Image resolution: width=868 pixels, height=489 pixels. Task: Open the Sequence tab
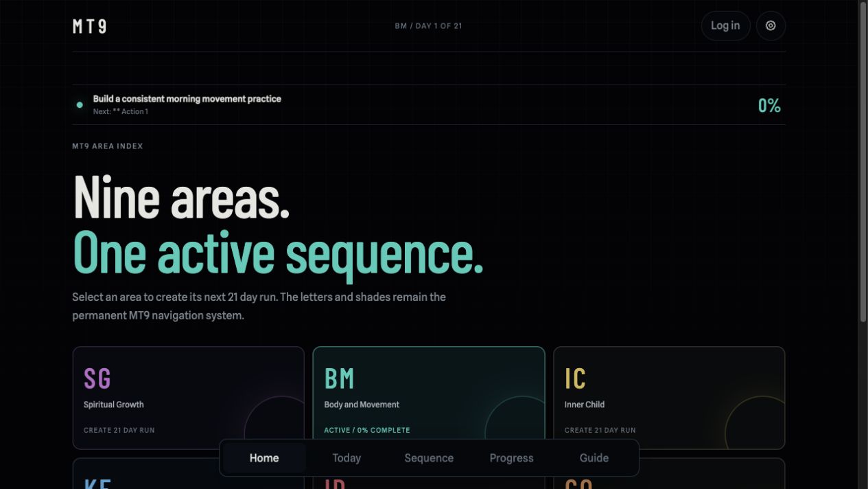coord(429,458)
